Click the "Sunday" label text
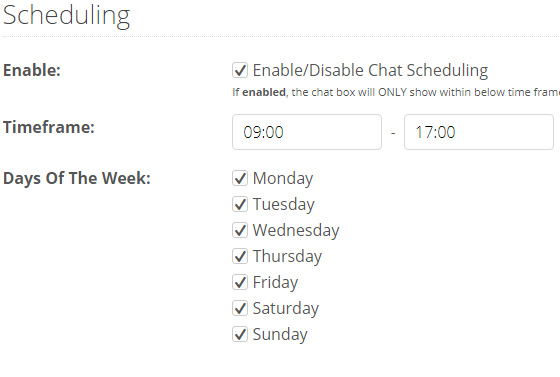The width and height of the screenshot is (560, 377). pos(280,335)
